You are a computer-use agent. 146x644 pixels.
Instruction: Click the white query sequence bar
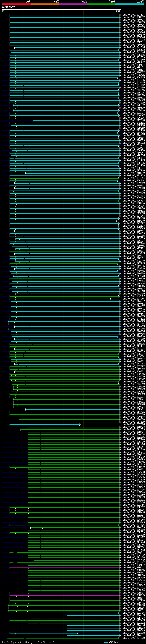pyautogui.click(x=61, y=9)
